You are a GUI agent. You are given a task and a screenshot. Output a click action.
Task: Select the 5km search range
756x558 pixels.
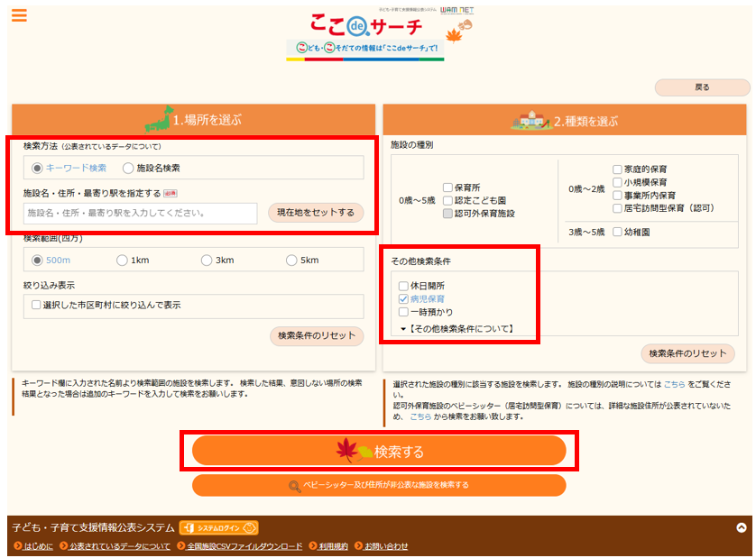click(291, 261)
